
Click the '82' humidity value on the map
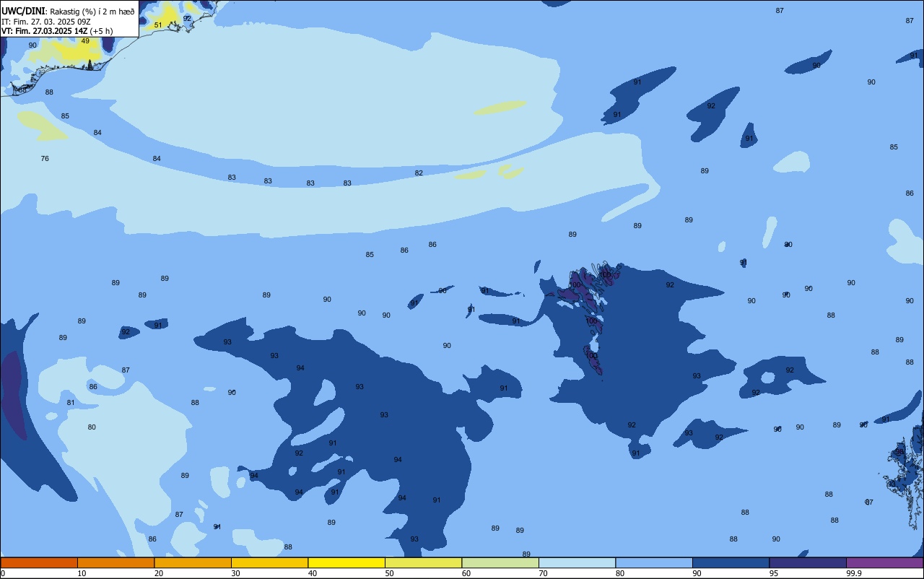pyautogui.click(x=419, y=173)
